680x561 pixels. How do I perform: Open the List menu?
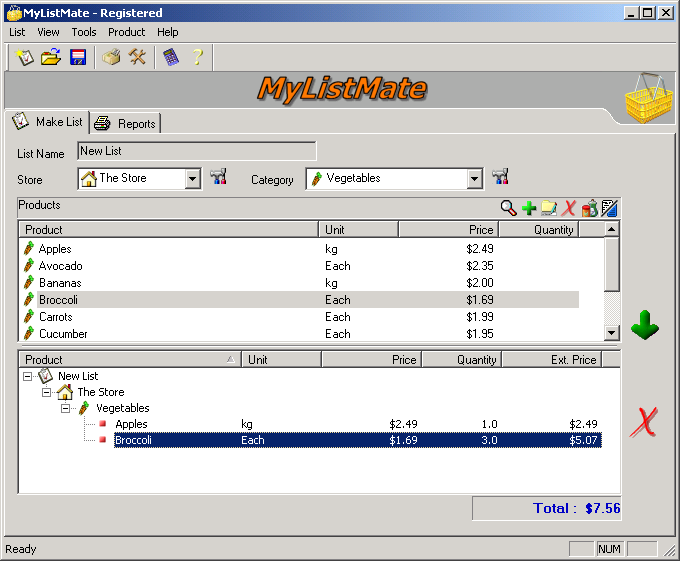click(x=17, y=32)
